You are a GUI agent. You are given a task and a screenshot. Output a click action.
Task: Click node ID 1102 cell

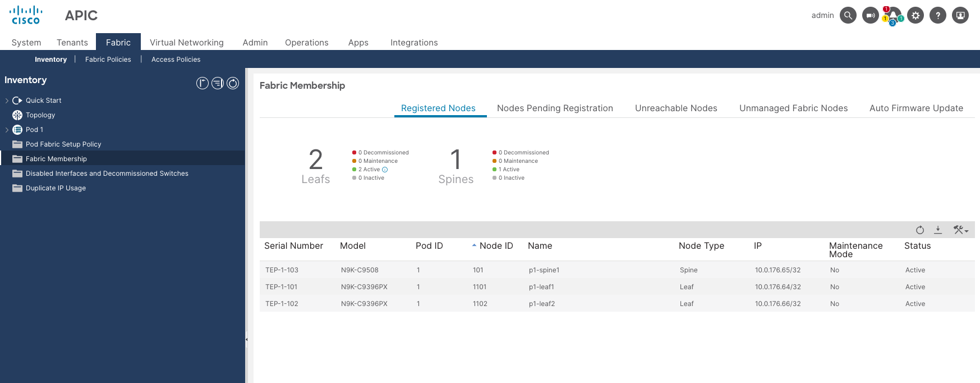click(480, 304)
